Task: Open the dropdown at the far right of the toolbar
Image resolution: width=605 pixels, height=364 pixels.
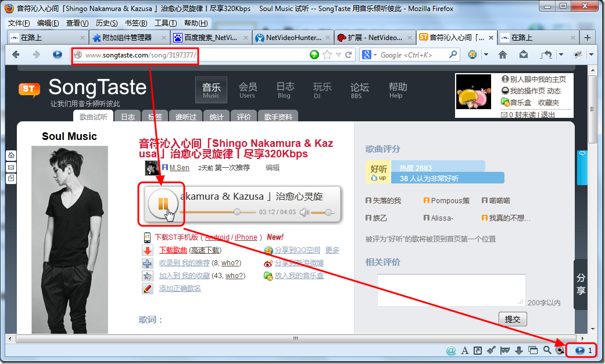Action: (591, 55)
